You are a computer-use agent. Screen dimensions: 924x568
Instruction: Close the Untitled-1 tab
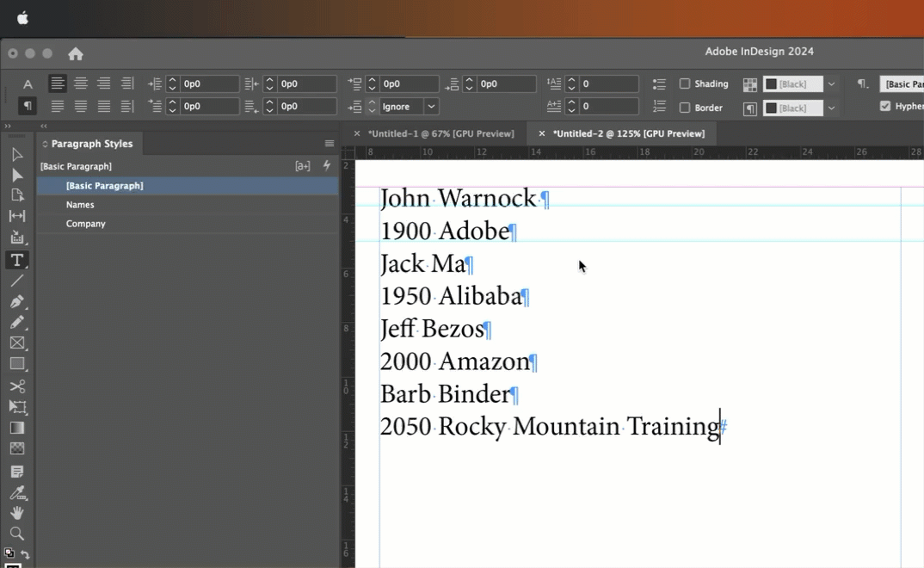click(x=356, y=133)
